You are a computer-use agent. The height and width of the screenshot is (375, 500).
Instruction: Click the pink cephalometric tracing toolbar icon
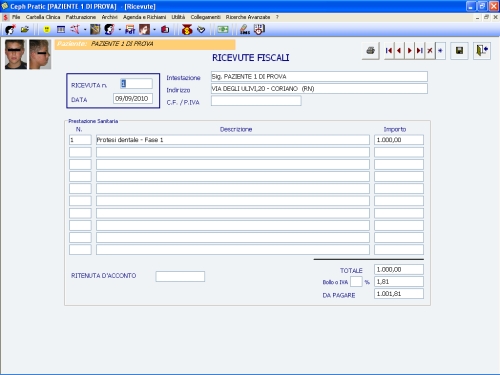coord(75,30)
